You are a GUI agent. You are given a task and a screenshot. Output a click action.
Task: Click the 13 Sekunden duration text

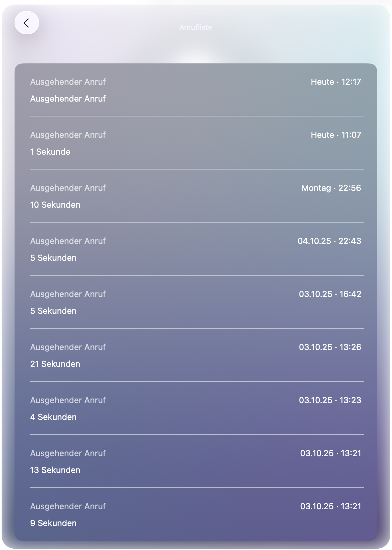click(55, 470)
